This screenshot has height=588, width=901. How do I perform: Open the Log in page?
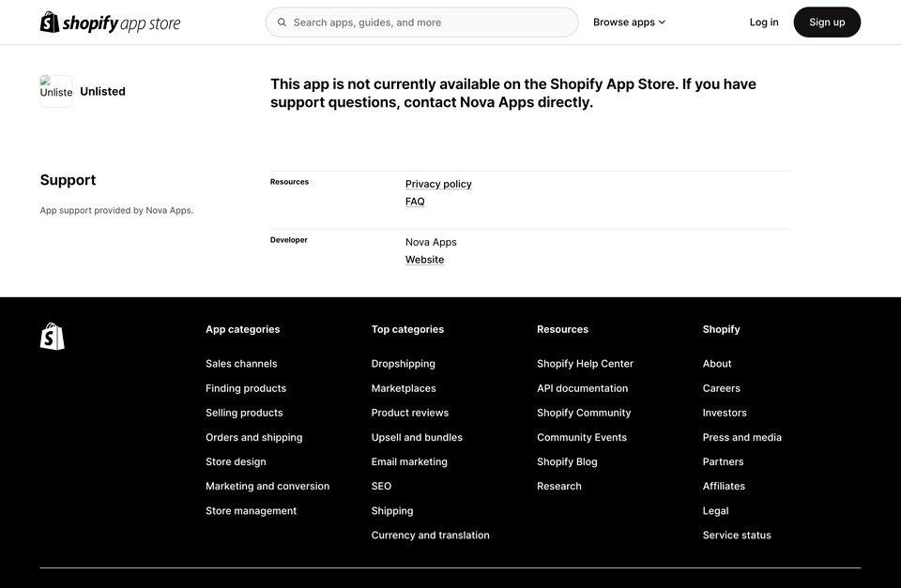coord(764,23)
